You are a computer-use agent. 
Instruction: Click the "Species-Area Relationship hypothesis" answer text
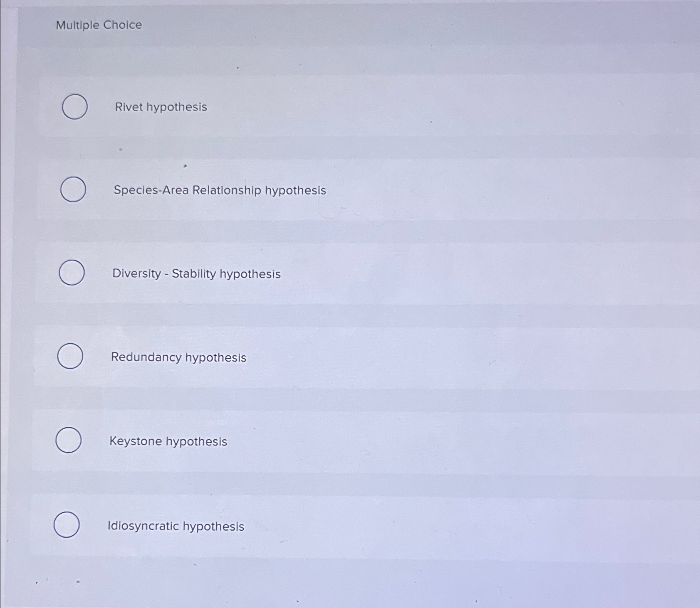220,190
